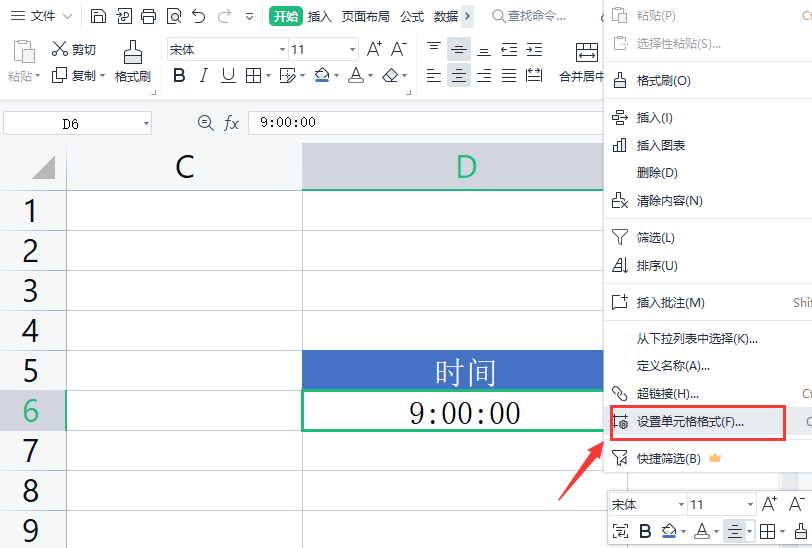Screen dimensions: 812x548
Task: Undo the last action
Action: [x=199, y=16]
